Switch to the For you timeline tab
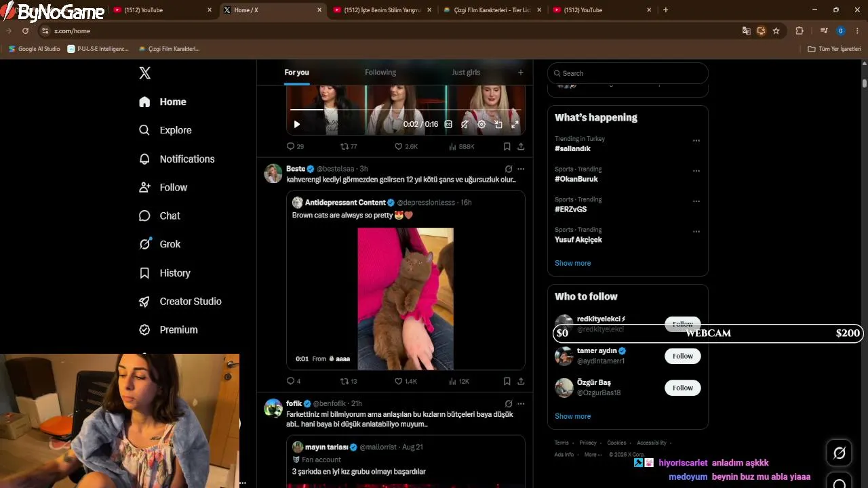This screenshot has width=868, height=488. point(296,73)
